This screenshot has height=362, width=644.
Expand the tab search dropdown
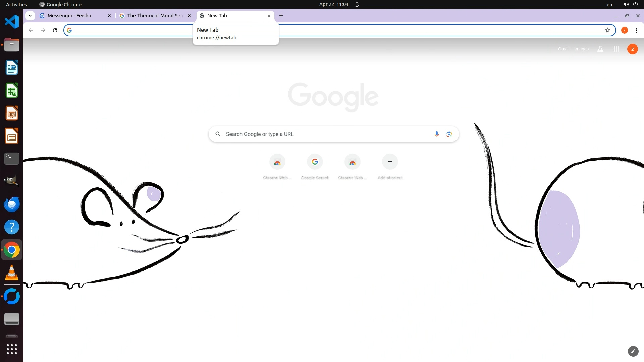pos(30,16)
